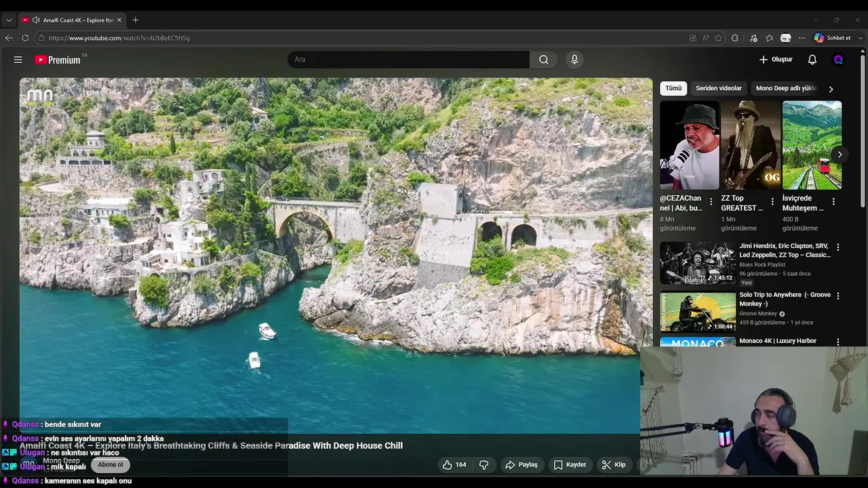Open Monaco 4K Luxury Harbor title
The height and width of the screenshot is (488, 868).
(x=778, y=341)
